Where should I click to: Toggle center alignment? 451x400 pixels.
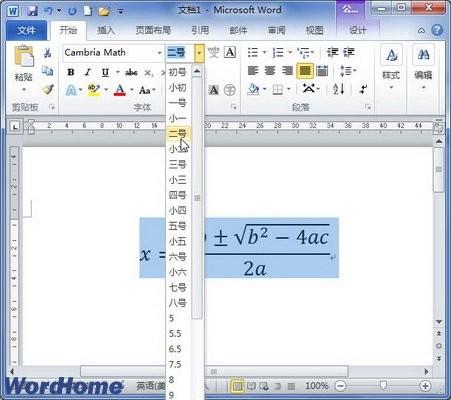[270, 71]
